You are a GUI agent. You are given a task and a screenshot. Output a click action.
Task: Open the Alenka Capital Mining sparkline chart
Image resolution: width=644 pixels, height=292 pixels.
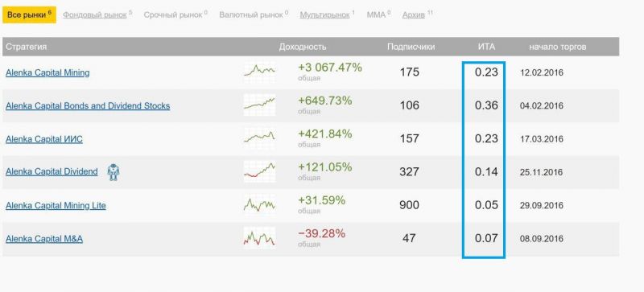pos(259,72)
